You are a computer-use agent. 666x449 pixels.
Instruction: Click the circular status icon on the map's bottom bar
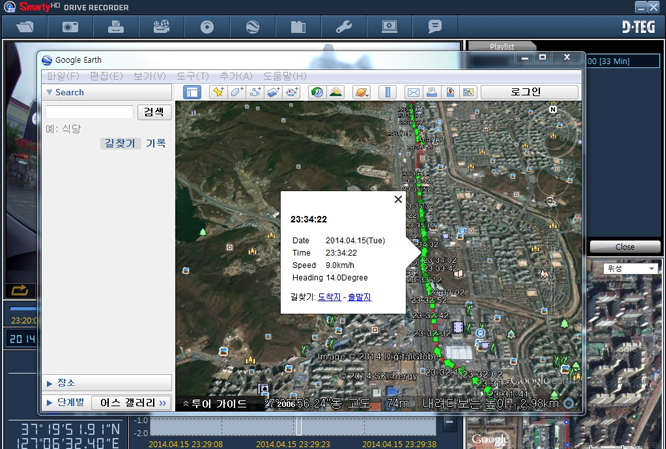pos(568,403)
